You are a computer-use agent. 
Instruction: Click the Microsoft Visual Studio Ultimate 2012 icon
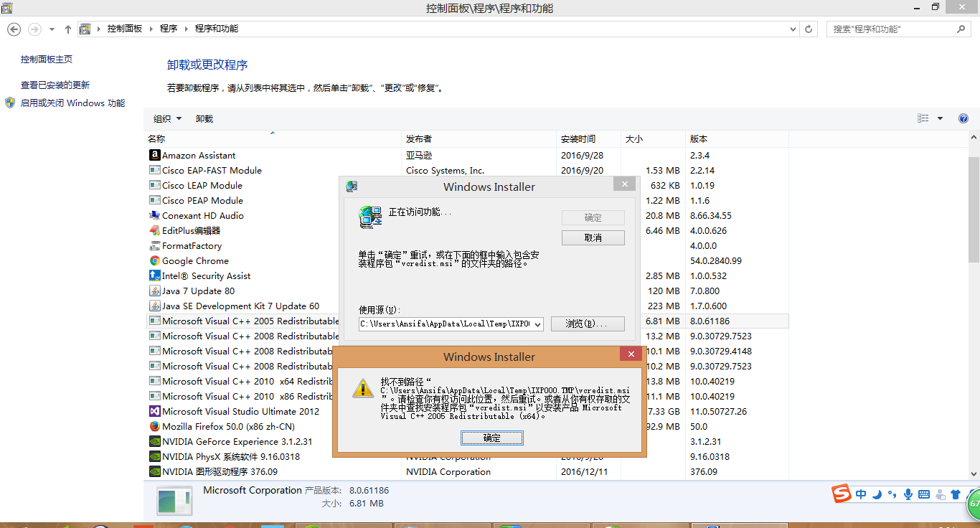[x=154, y=411]
